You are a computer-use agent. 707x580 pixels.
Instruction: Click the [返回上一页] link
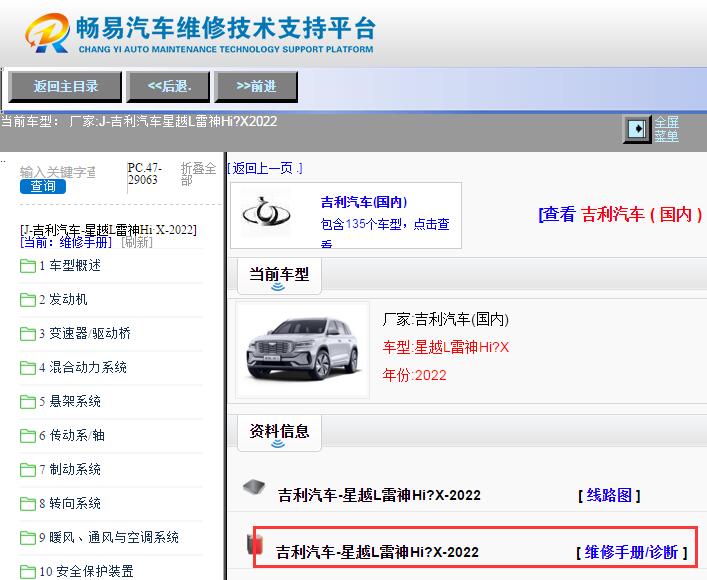pos(265,168)
